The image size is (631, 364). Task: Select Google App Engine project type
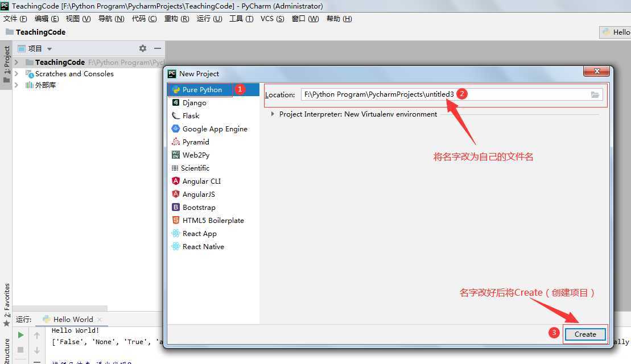tap(215, 129)
